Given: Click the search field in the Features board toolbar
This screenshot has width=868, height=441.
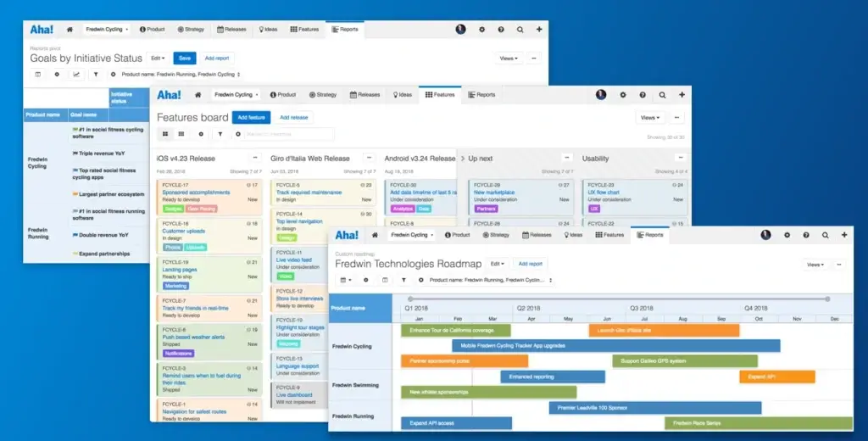Looking at the screenshot, I should pos(288,134).
